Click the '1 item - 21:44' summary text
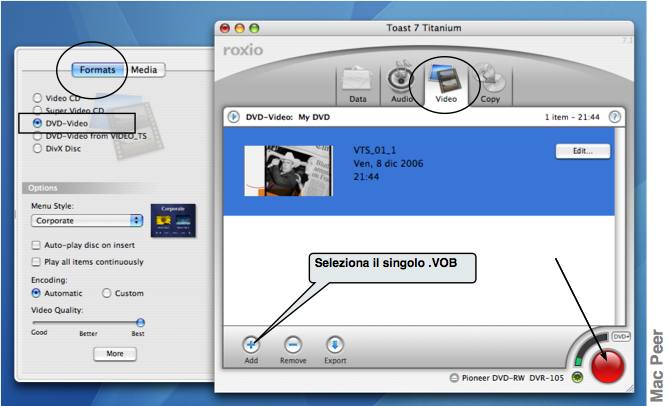The image size is (667, 406). [x=572, y=117]
